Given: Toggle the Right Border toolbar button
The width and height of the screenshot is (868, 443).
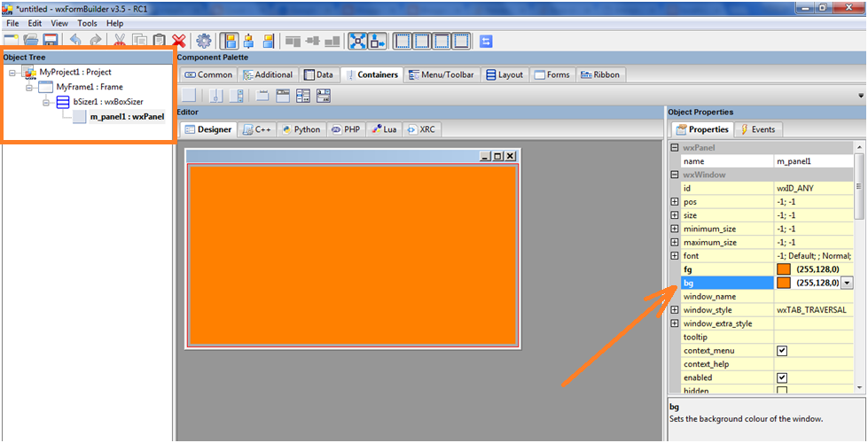Looking at the screenshot, I should [422, 41].
